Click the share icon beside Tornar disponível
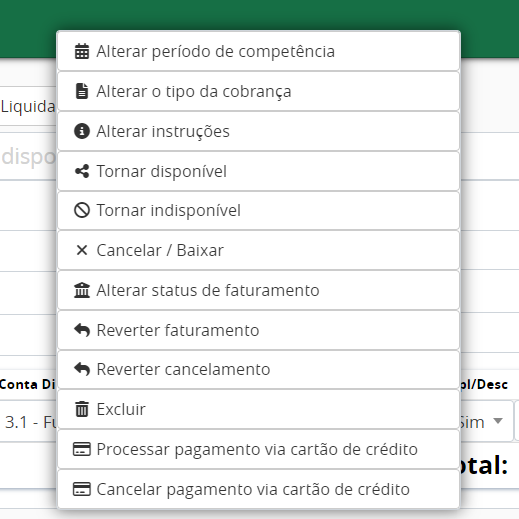 tap(82, 171)
